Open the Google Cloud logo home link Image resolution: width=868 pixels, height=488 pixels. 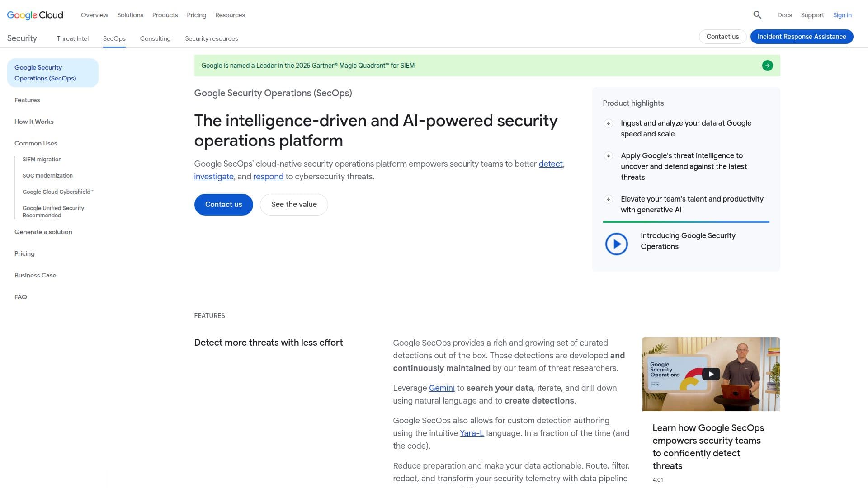tap(35, 15)
